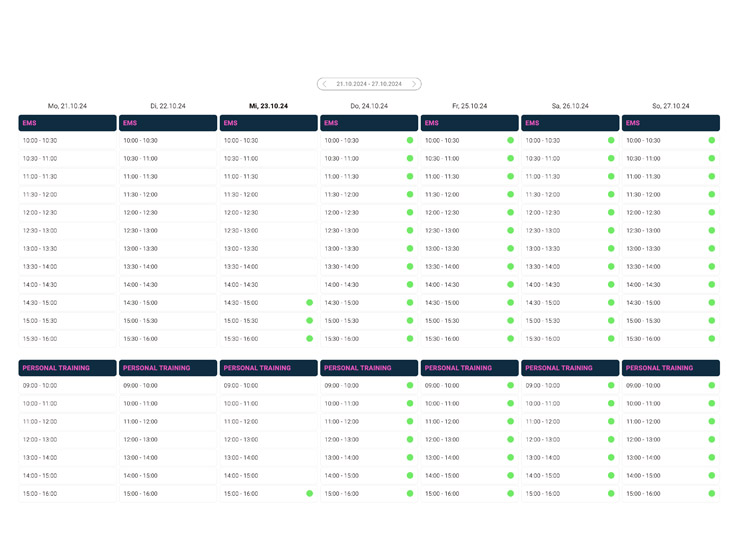740x560 pixels.
Task: Click Friday's EMS section header
Action: point(469,123)
